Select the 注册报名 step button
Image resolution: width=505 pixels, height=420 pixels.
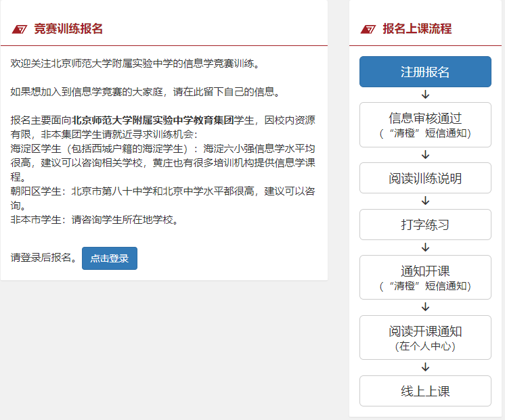click(425, 72)
